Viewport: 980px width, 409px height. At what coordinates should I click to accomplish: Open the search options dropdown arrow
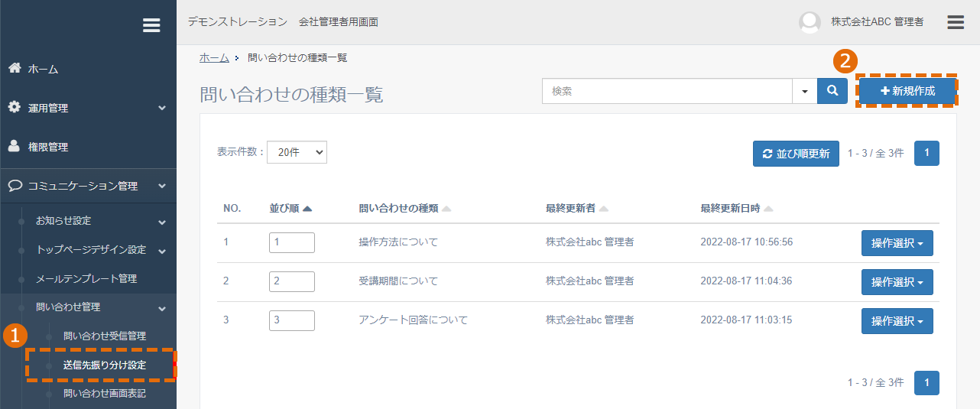(x=804, y=91)
